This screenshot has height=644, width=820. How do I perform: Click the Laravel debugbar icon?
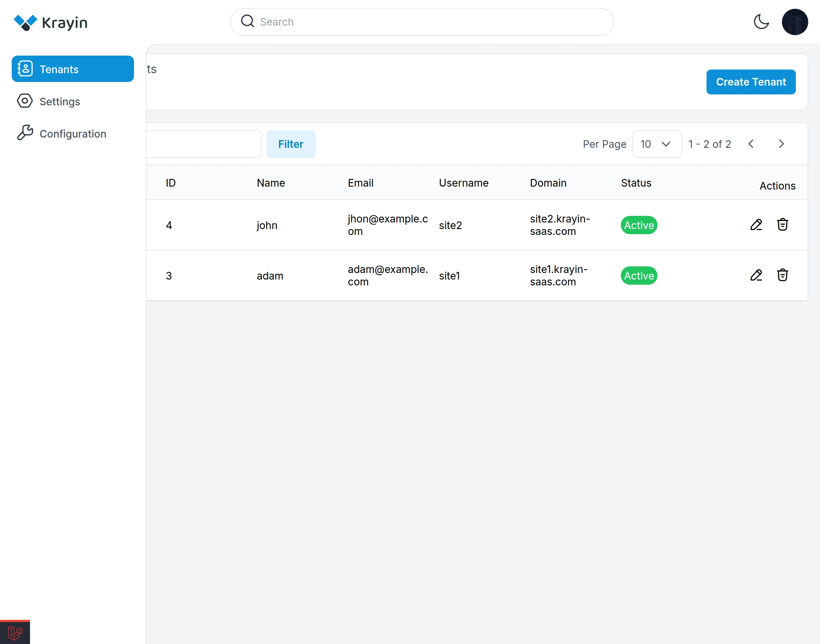[x=15, y=632]
